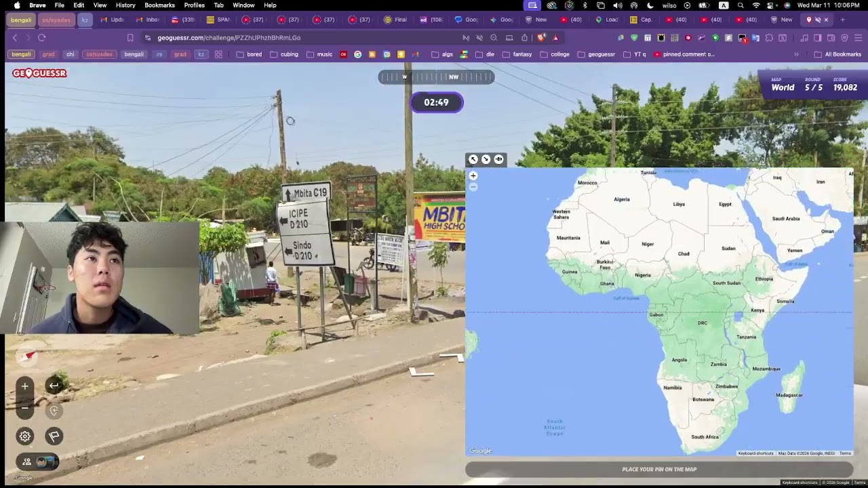
Task: Shrink the guess map with arrow icon
Action: [x=486, y=159]
